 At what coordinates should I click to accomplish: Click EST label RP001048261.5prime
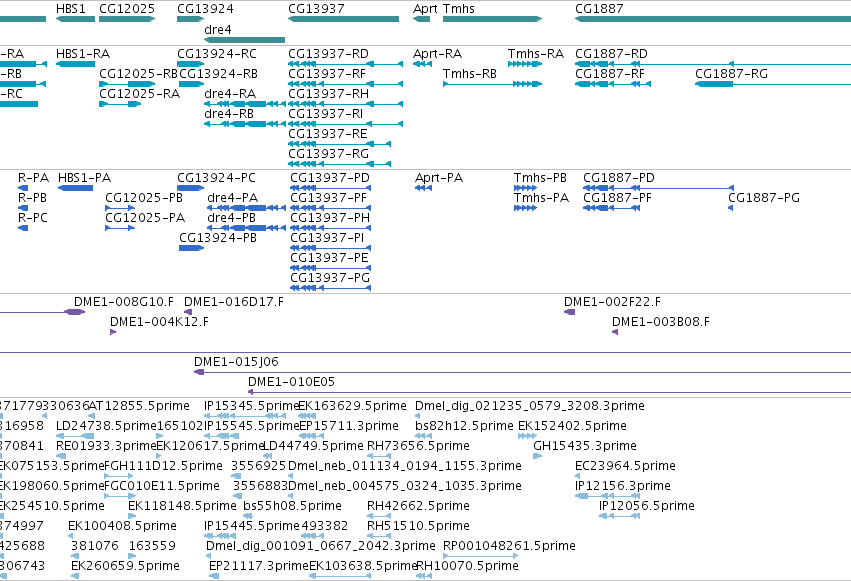[x=509, y=546]
